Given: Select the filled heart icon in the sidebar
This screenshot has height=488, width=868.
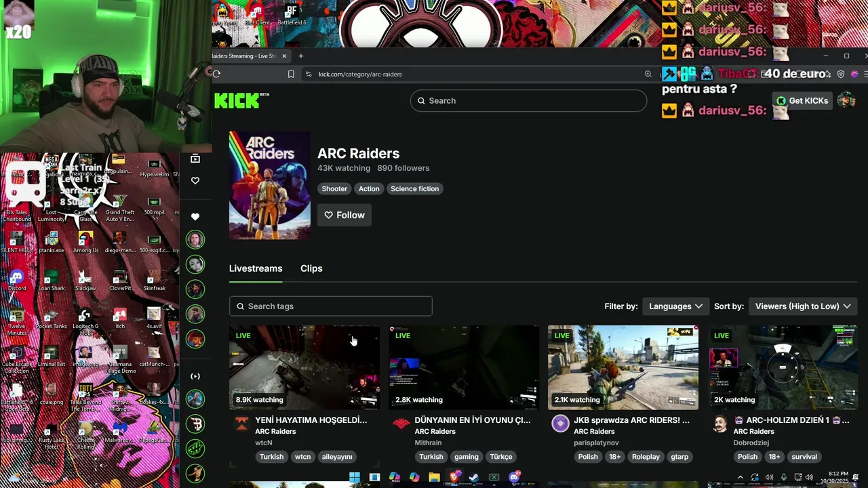Looking at the screenshot, I should point(195,217).
